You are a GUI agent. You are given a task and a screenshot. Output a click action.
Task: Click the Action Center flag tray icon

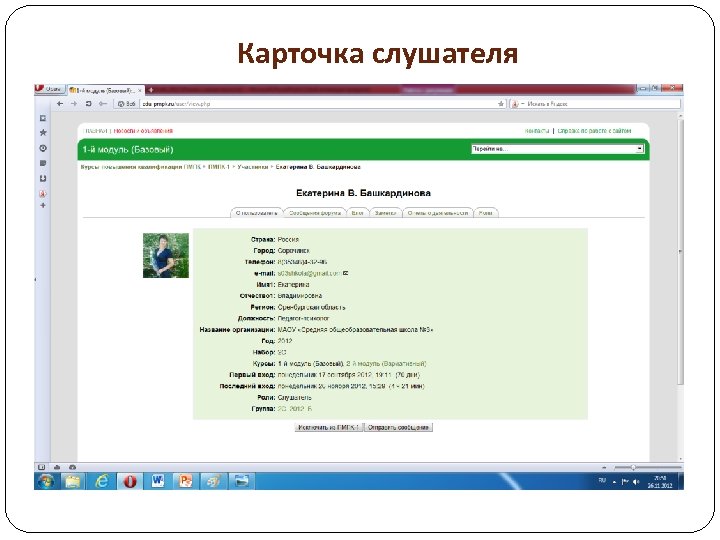pyautogui.click(x=624, y=482)
